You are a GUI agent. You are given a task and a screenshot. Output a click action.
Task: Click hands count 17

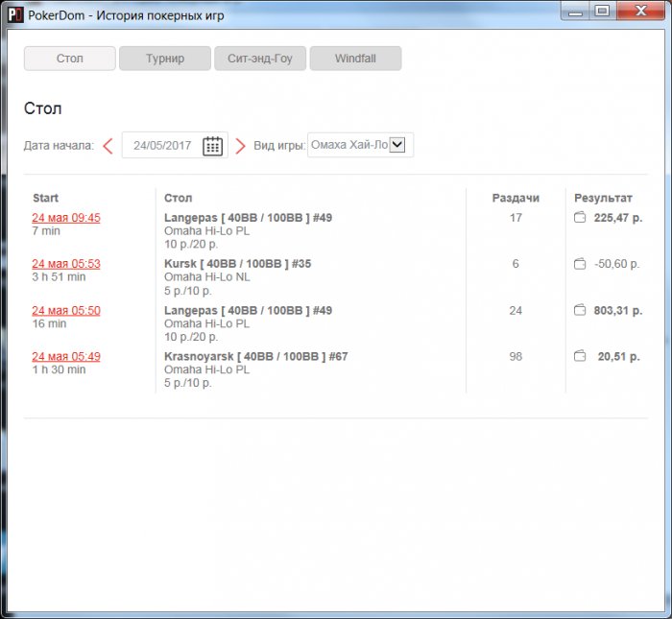click(x=516, y=218)
